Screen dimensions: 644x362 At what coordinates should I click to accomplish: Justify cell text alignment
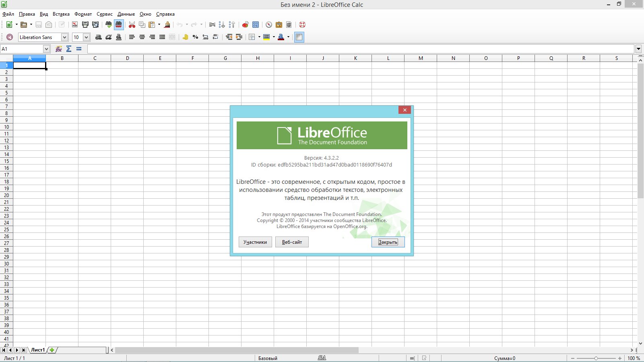pos(162,37)
